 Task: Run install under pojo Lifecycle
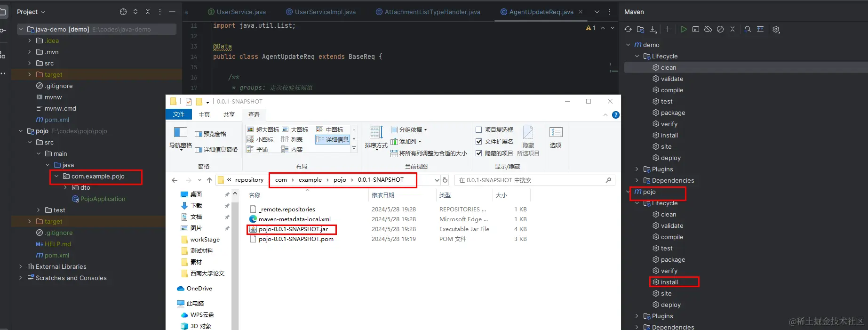pyautogui.click(x=669, y=282)
